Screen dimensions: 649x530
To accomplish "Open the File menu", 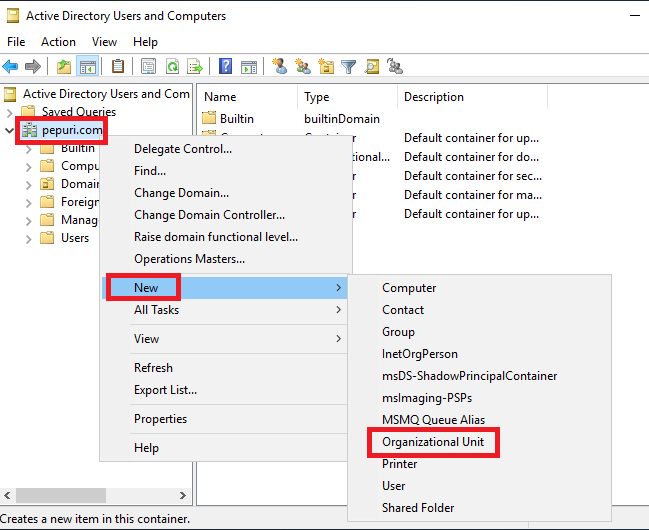I will 16,42.
